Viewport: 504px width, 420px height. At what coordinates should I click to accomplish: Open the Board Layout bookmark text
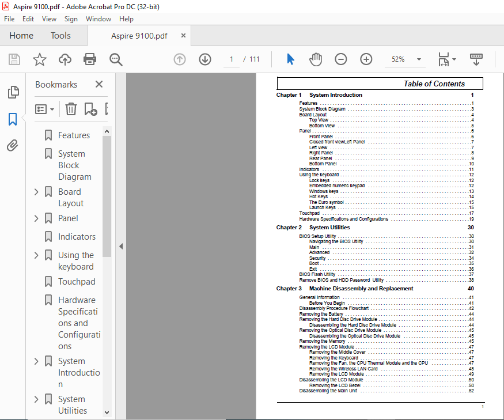tap(71, 198)
